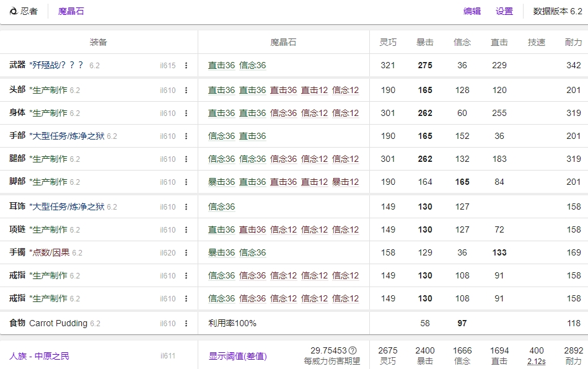Click the 2.12s GCD value

[536, 361]
